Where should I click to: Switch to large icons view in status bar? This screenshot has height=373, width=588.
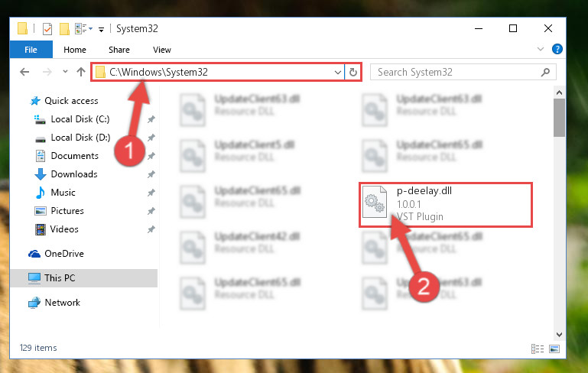554,349
